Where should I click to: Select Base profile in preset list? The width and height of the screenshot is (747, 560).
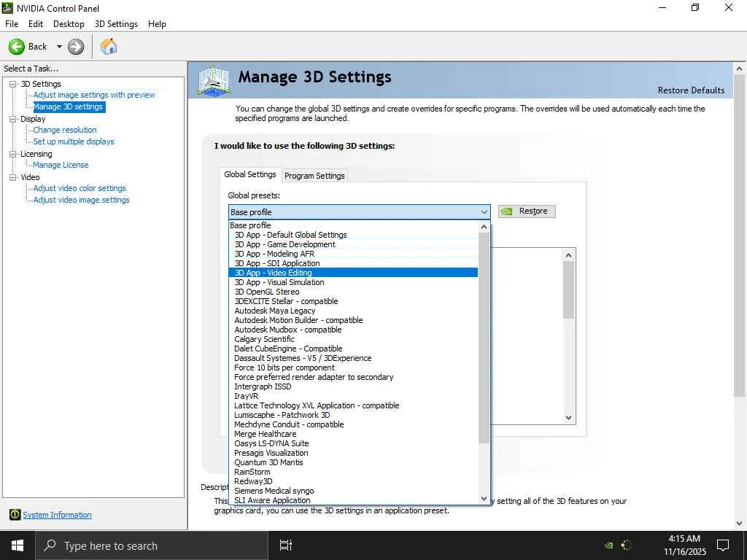(353, 225)
